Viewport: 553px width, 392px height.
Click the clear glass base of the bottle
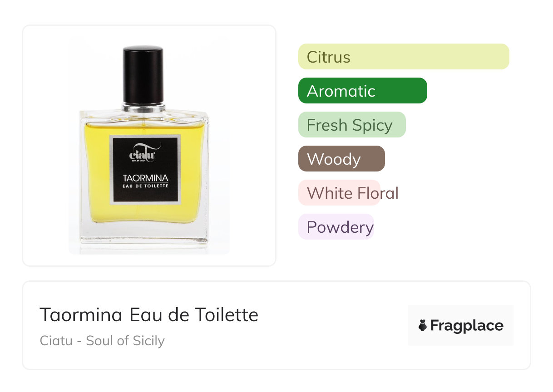[x=144, y=234]
